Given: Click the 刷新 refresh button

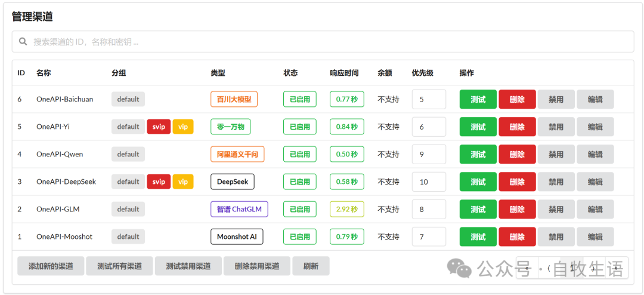Looking at the screenshot, I should click(311, 266).
